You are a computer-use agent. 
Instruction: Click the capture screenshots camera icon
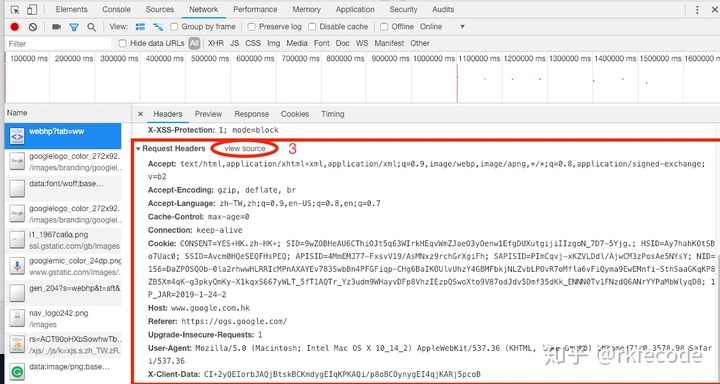[x=56, y=27]
